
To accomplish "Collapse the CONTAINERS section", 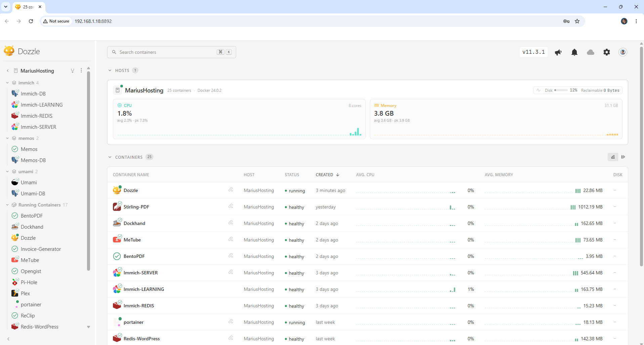I will (110, 157).
